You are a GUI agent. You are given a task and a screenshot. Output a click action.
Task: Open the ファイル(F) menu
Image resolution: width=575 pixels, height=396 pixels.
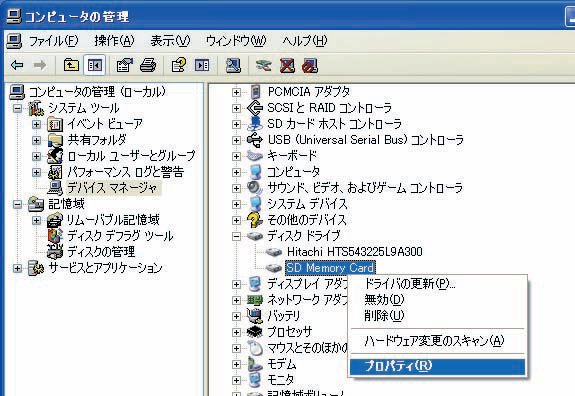[x=54, y=41]
